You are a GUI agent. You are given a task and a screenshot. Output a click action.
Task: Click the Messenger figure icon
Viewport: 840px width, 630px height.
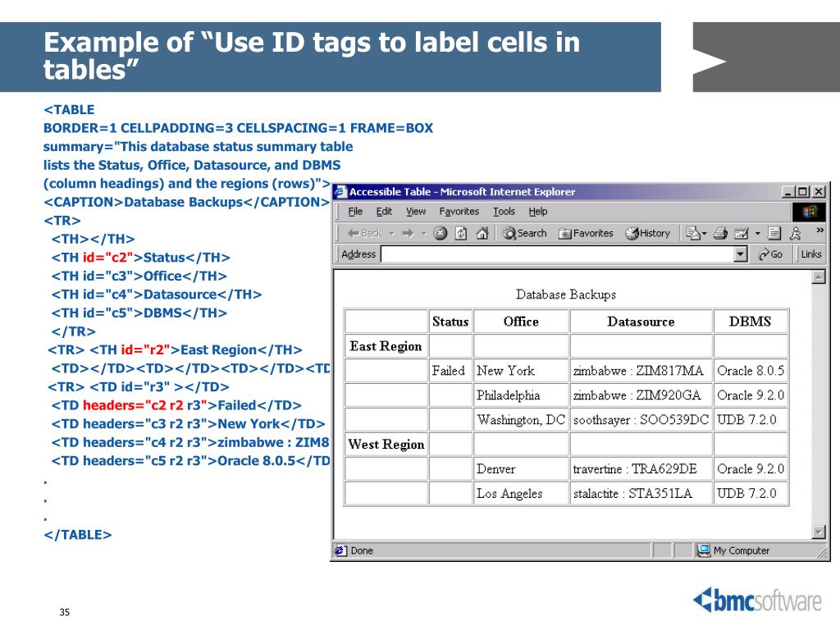[796, 233]
